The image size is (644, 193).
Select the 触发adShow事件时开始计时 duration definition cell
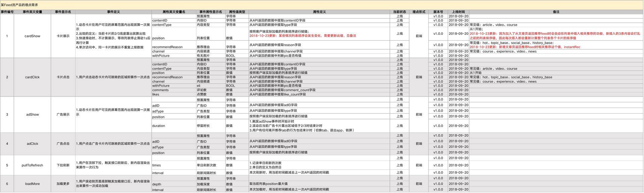click(319, 126)
